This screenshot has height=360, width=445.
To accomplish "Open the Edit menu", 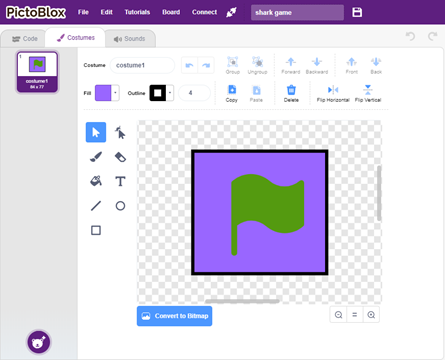I will [x=107, y=12].
